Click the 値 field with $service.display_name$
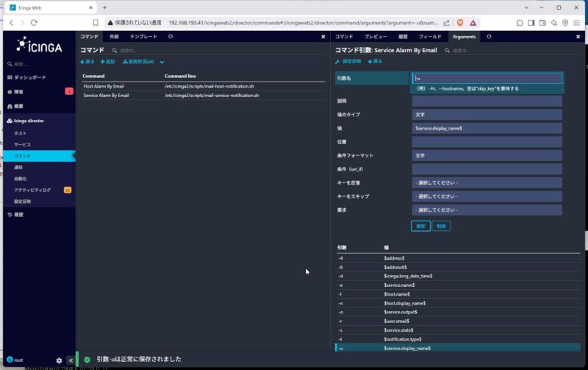Image resolution: width=588 pixels, height=370 pixels. coord(487,128)
